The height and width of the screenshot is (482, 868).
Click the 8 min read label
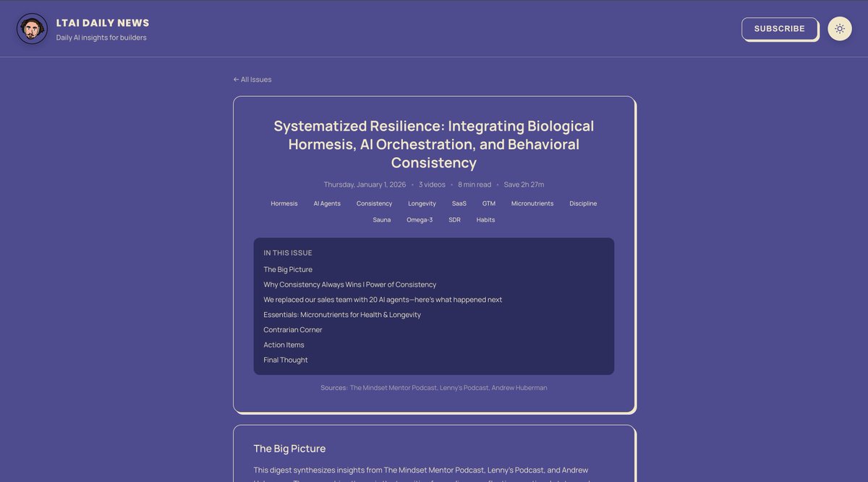pos(475,185)
